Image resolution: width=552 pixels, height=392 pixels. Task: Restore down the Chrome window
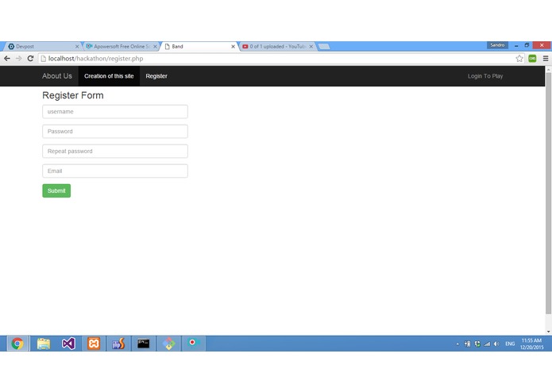tap(527, 45)
